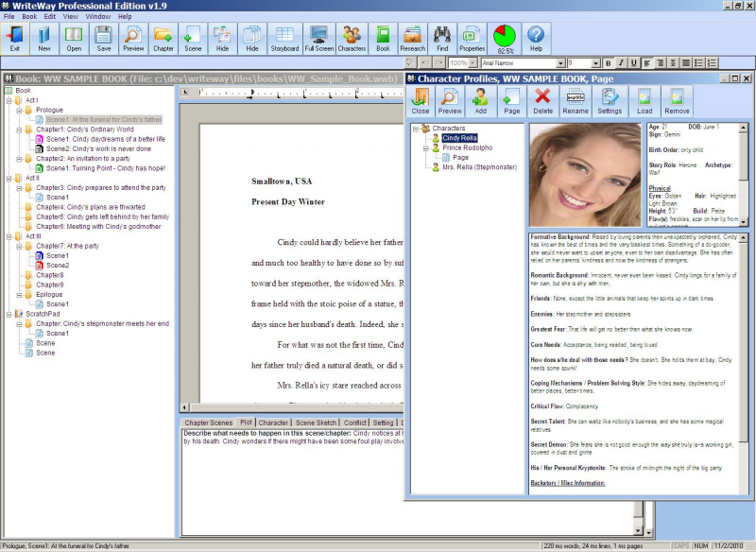Image resolution: width=756 pixels, height=552 pixels.
Task: Align text left
Action: 647,63
